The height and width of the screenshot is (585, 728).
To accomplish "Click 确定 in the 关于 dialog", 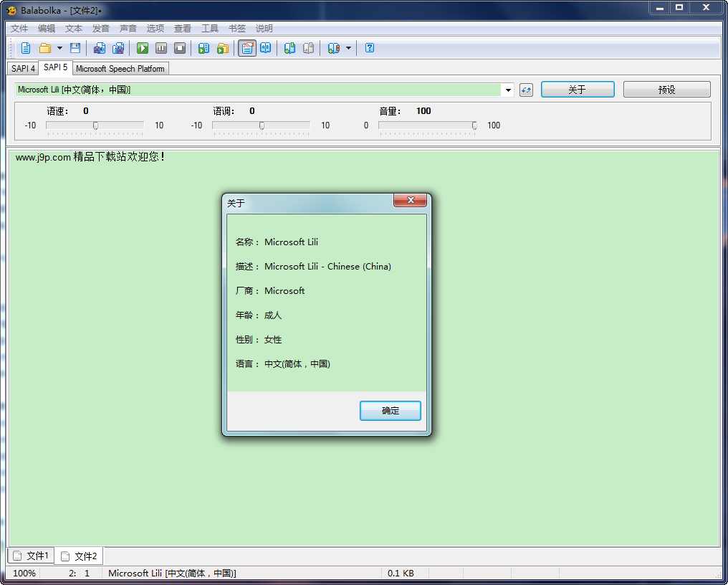I will tap(391, 411).
